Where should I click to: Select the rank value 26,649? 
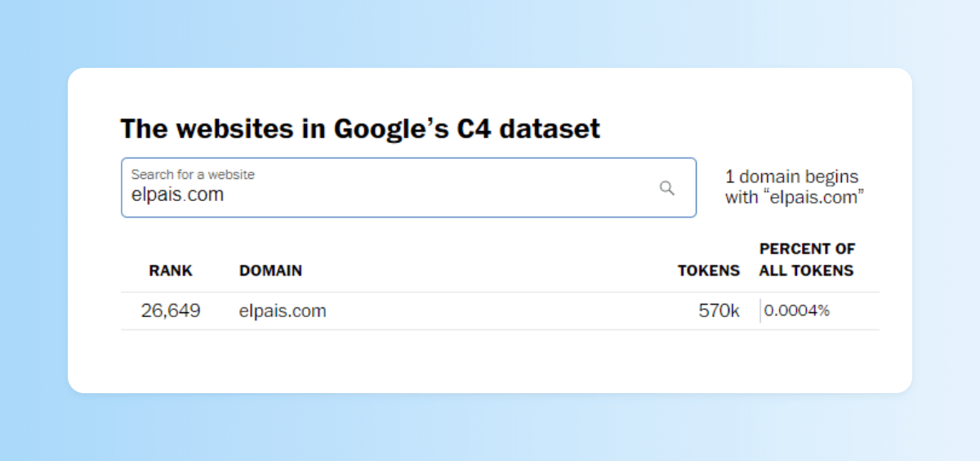click(x=171, y=311)
